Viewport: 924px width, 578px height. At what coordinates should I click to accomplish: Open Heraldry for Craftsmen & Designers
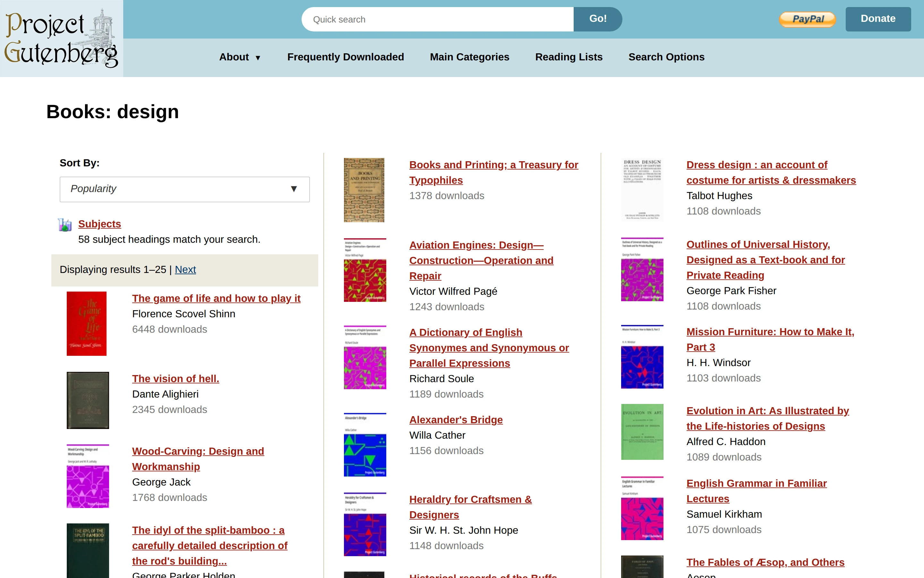470,507
